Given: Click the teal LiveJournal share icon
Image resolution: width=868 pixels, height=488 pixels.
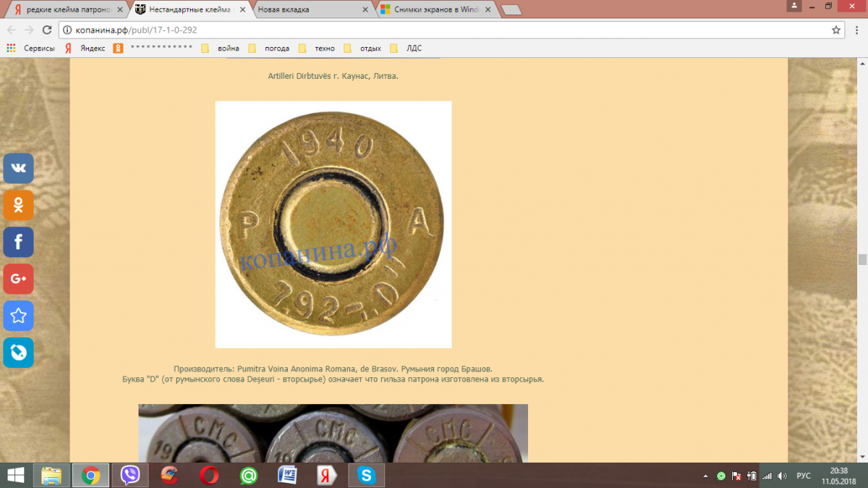Looking at the screenshot, I should (x=19, y=353).
